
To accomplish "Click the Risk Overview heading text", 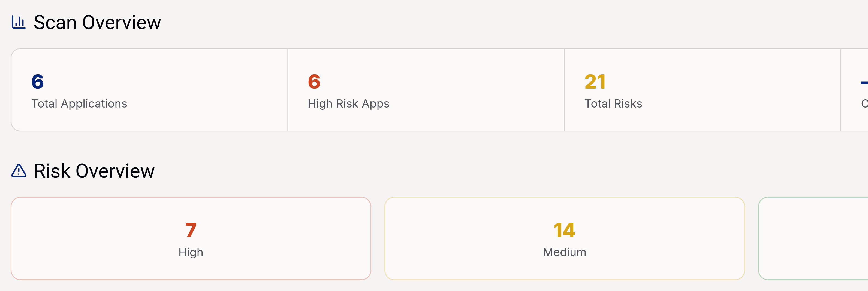I will pos(94,171).
